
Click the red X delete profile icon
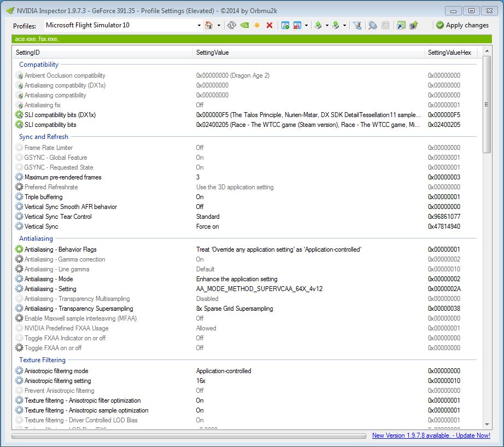coord(269,25)
